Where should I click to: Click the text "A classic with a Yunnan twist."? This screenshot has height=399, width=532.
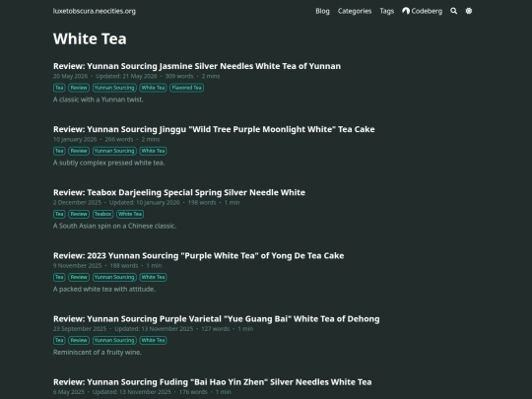[99, 100]
